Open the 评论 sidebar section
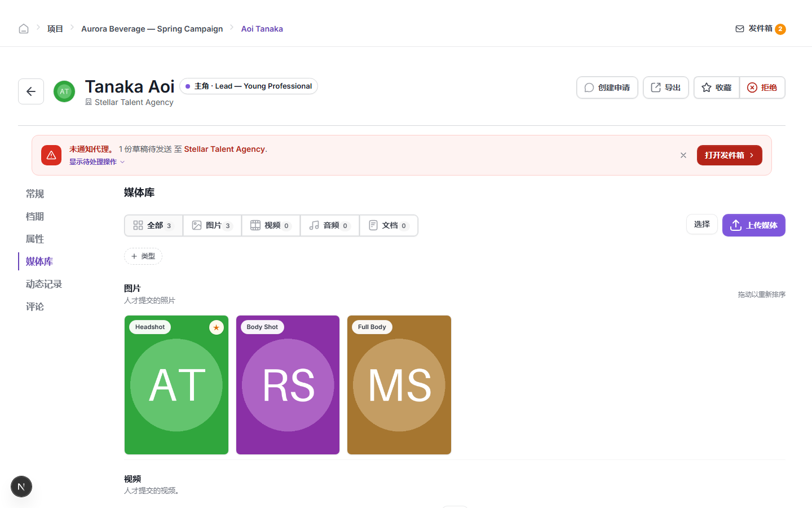Viewport: 812px width, 508px height. (x=35, y=306)
